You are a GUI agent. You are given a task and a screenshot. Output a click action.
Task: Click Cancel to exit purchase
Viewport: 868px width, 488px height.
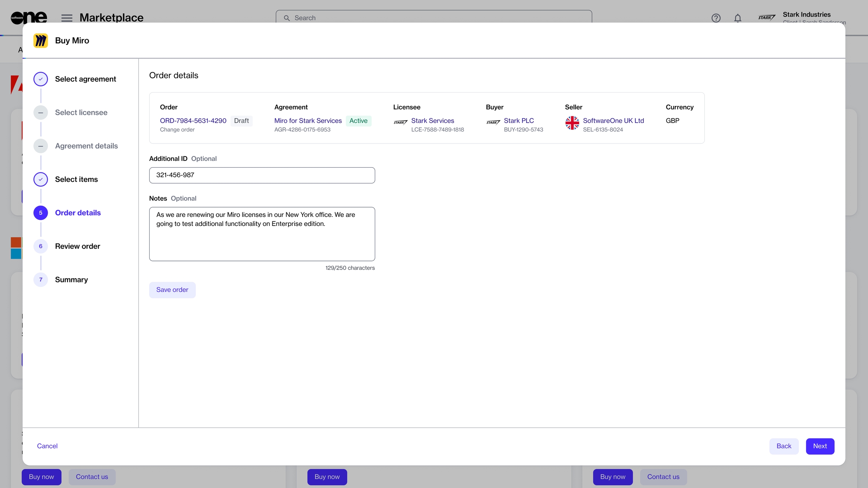(x=47, y=446)
